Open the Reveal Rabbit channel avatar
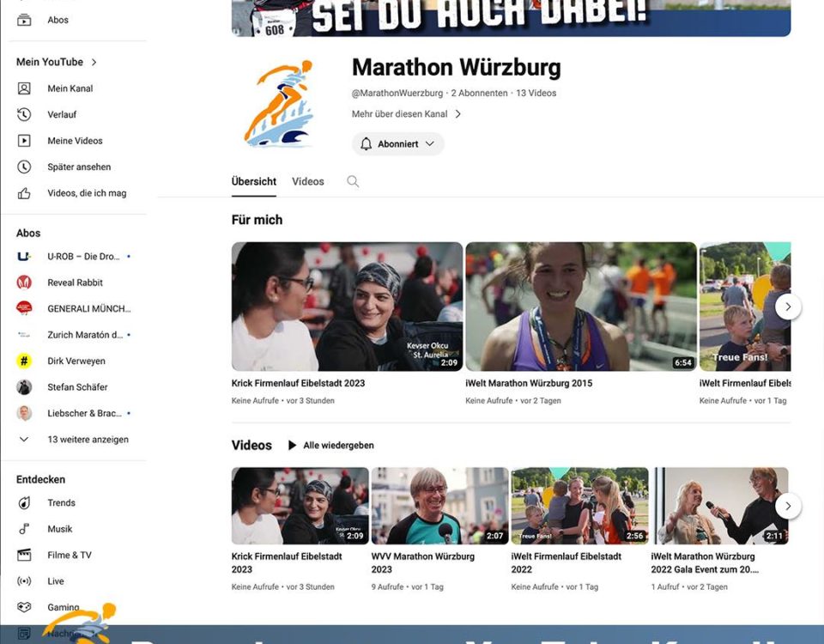This screenshot has width=824, height=644. [24, 283]
